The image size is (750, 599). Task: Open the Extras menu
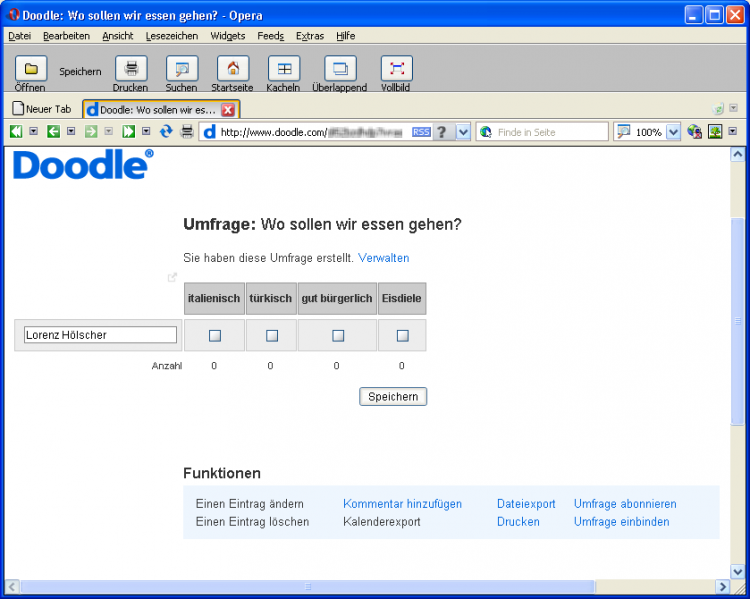point(310,36)
